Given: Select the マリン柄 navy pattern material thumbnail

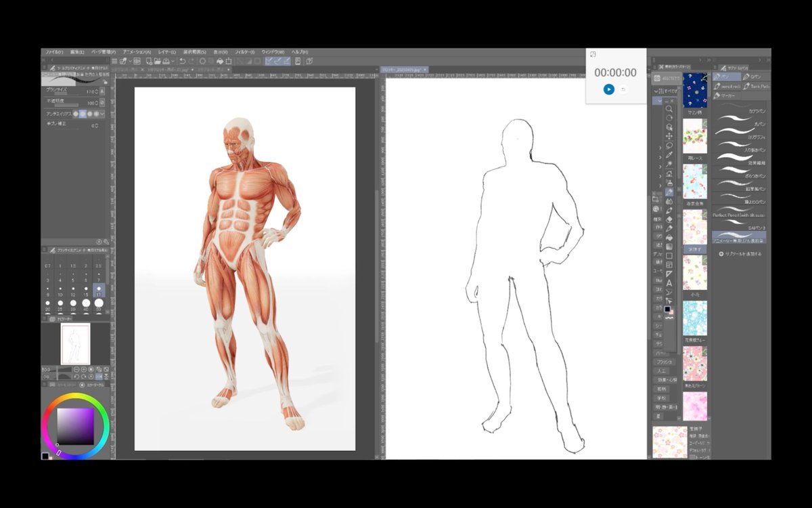Looking at the screenshot, I should coord(695,90).
